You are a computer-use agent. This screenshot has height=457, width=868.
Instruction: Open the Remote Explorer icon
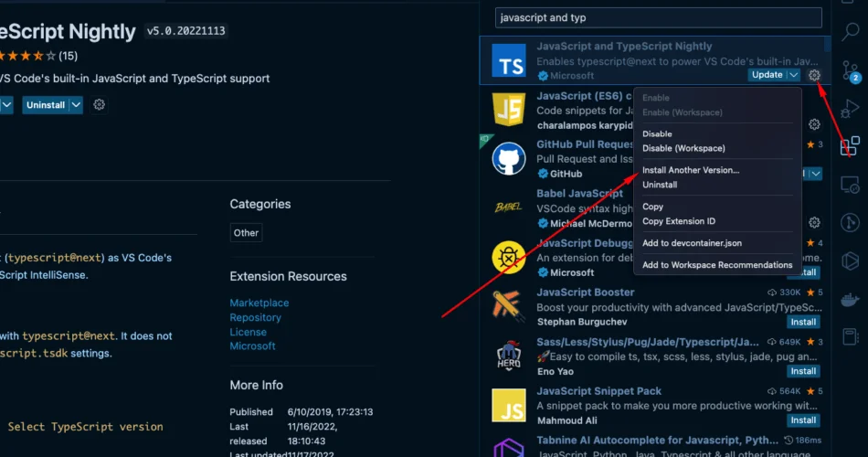pos(850,185)
